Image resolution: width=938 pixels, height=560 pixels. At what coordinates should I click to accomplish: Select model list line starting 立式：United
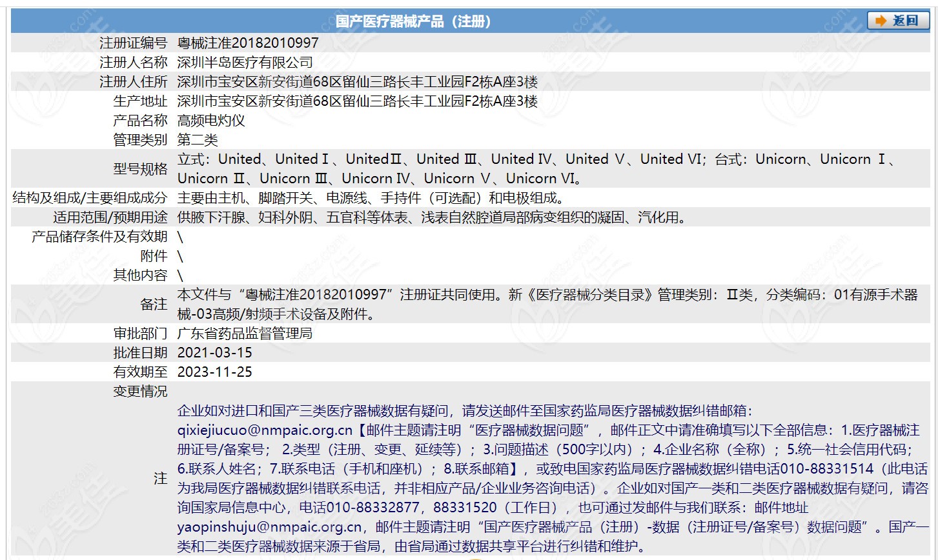(x=536, y=159)
